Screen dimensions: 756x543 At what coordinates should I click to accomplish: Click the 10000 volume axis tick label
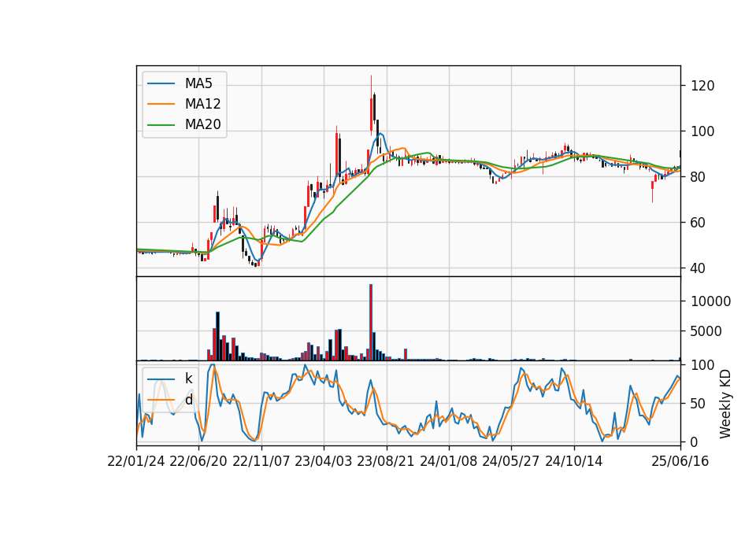[710, 301]
